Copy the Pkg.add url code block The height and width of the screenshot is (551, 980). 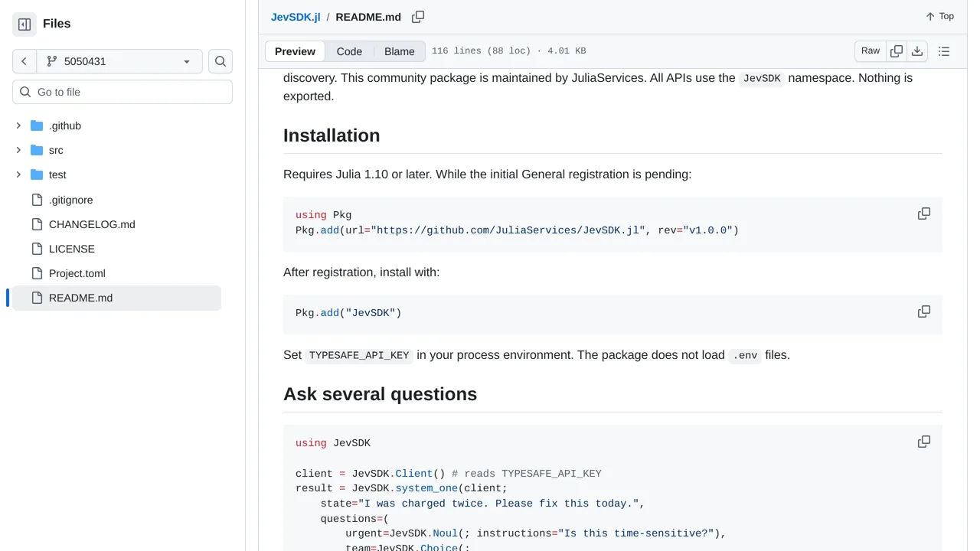point(924,214)
